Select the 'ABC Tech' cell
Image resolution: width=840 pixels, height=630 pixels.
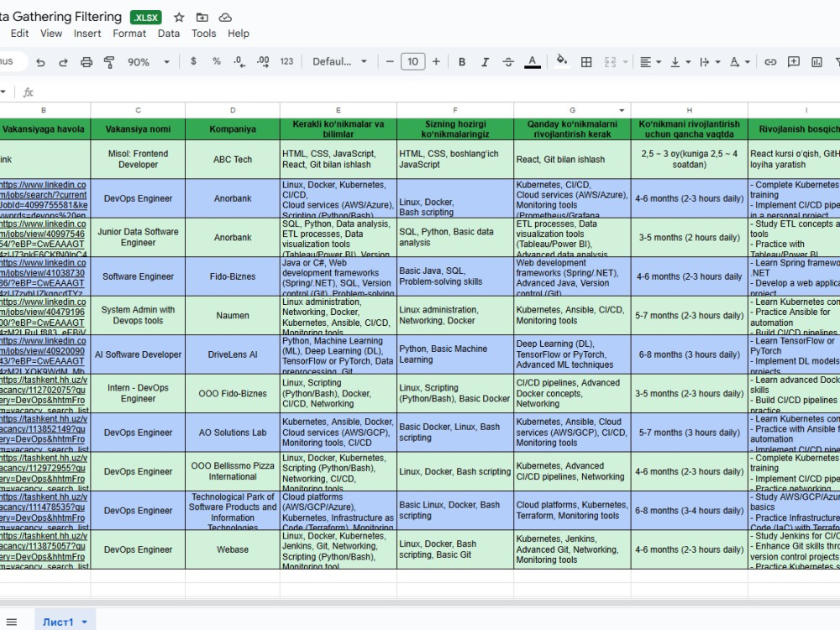pos(233,160)
